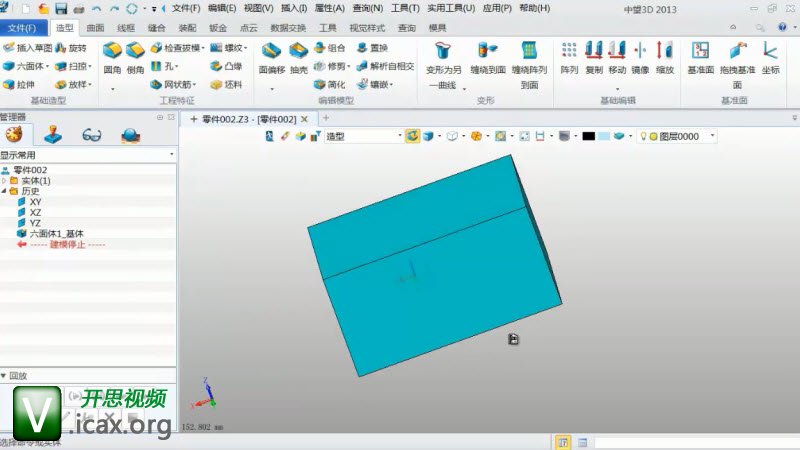The image size is (800, 450).
Task: Select the 解析自相交 tool
Action: pyautogui.click(x=385, y=66)
